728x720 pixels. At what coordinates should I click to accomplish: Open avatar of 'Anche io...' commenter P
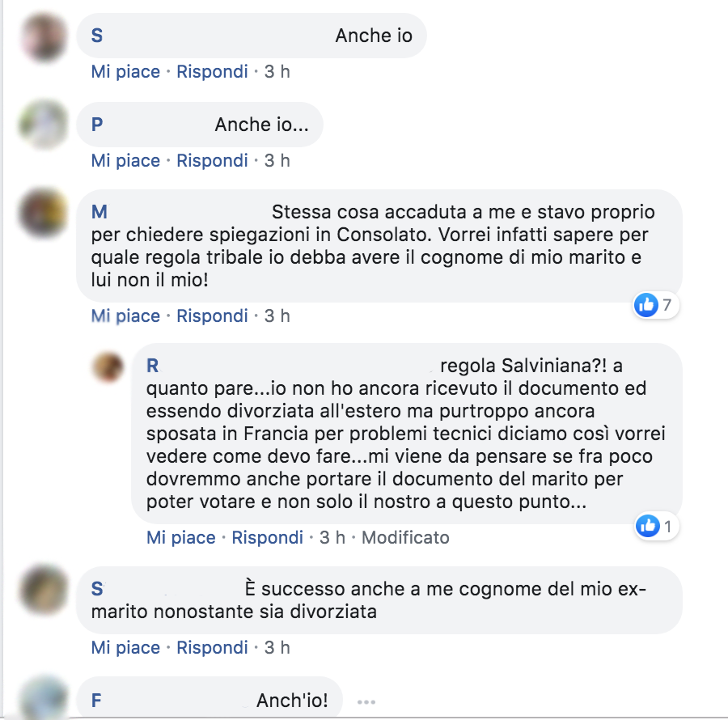click(x=44, y=125)
